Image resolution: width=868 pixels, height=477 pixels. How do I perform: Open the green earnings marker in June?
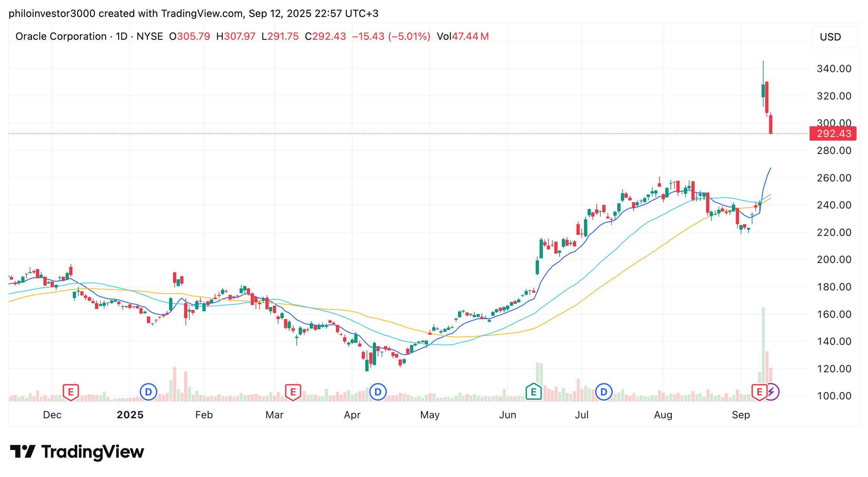533,392
